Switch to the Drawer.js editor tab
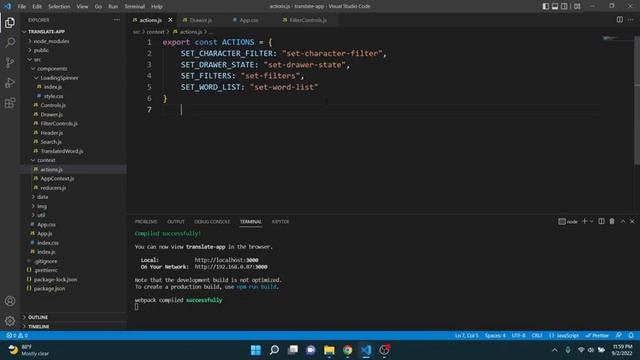The width and height of the screenshot is (640, 360). pos(200,20)
